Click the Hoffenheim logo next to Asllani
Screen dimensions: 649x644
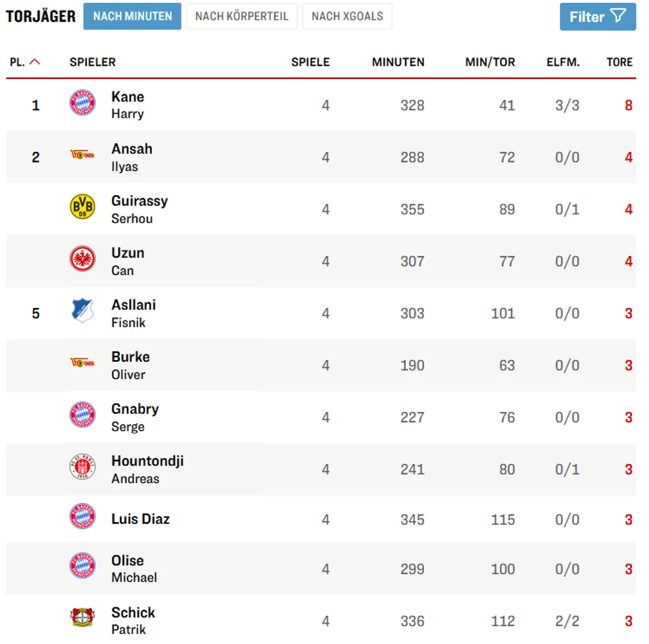(x=83, y=310)
